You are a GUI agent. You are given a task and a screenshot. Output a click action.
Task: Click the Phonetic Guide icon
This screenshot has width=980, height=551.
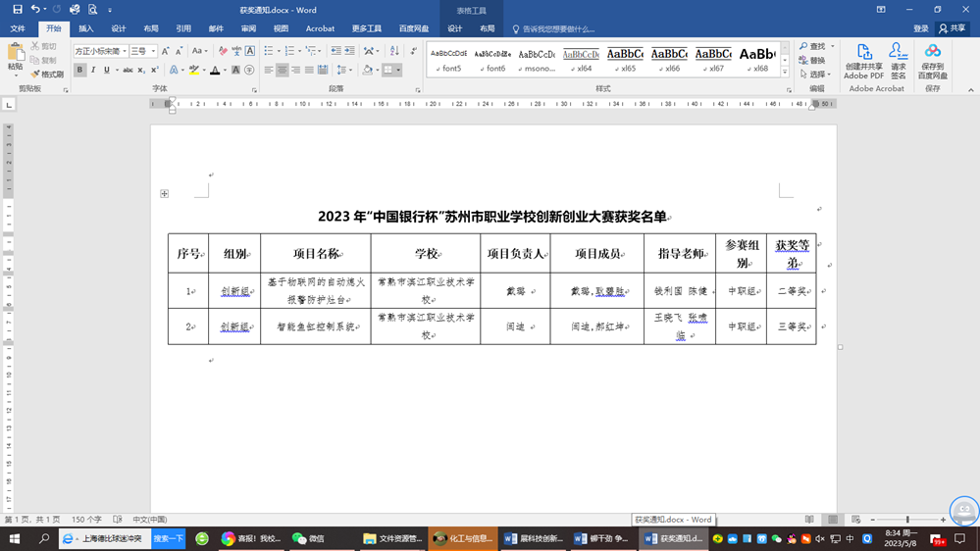point(236,51)
